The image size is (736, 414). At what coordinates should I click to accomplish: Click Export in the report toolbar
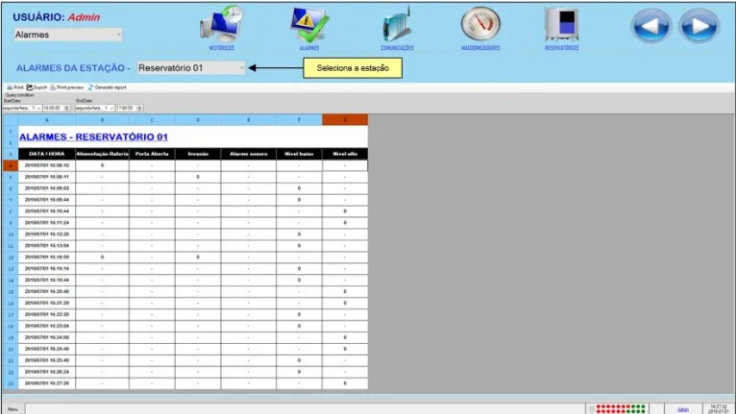(x=36, y=87)
